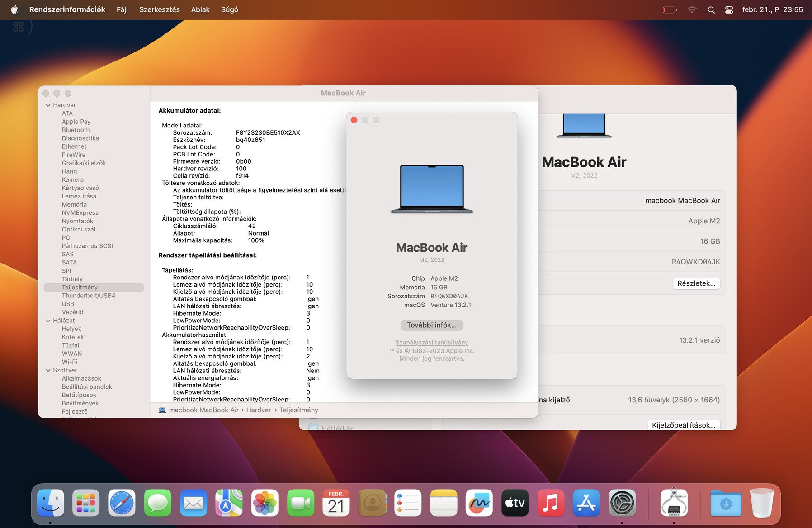Click battery serial F8Y23230BE510X2AX
812x528 pixels.
(x=268, y=132)
